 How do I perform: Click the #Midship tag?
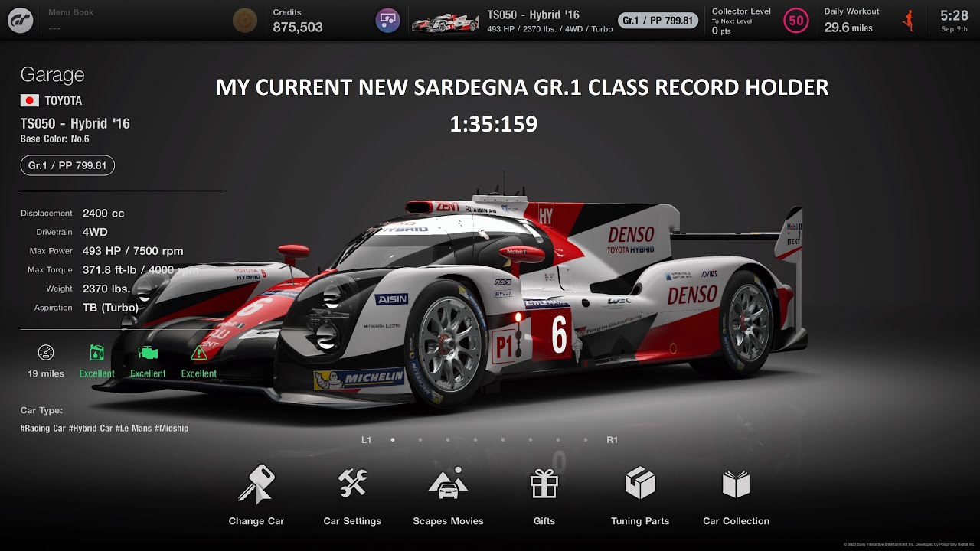tap(171, 429)
